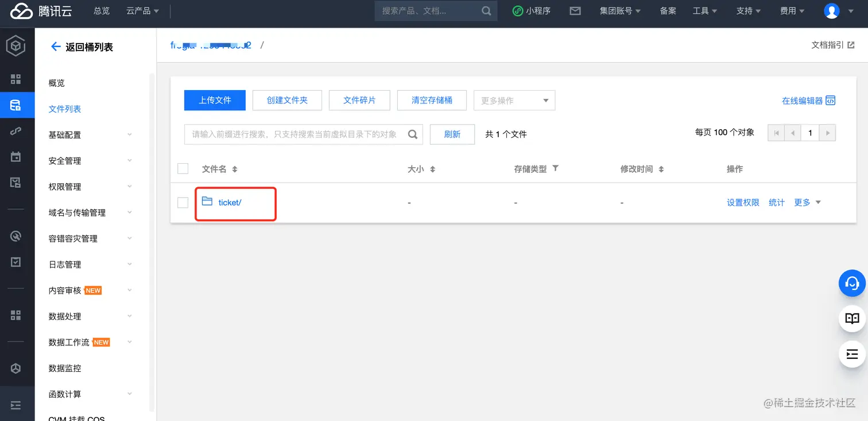
Task: Select 文件列表 in the sidebar
Action: pyautogui.click(x=65, y=109)
